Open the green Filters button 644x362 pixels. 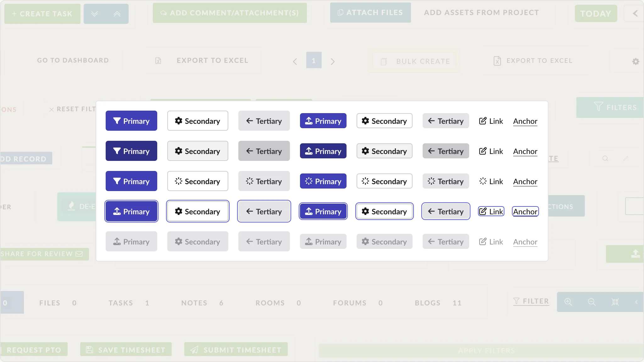click(x=610, y=107)
